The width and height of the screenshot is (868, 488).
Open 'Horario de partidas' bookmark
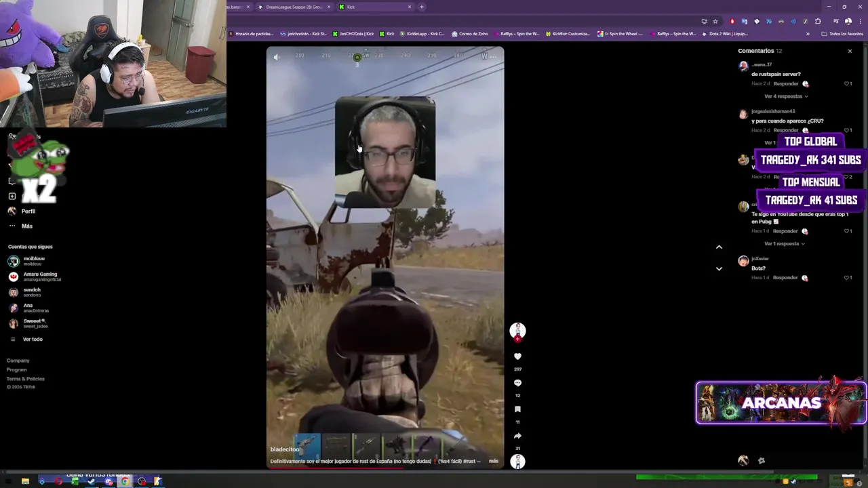pos(251,34)
